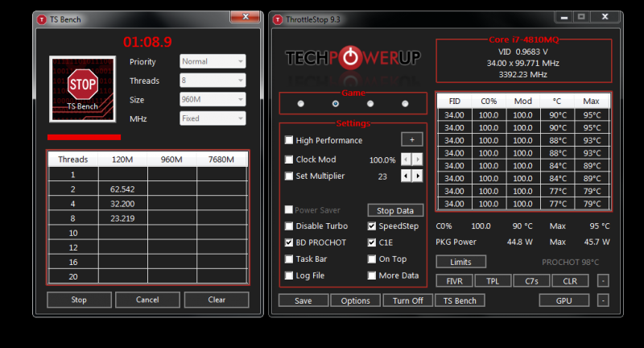Clear the TS Bench results
This screenshot has height=348, width=644.
(x=217, y=300)
